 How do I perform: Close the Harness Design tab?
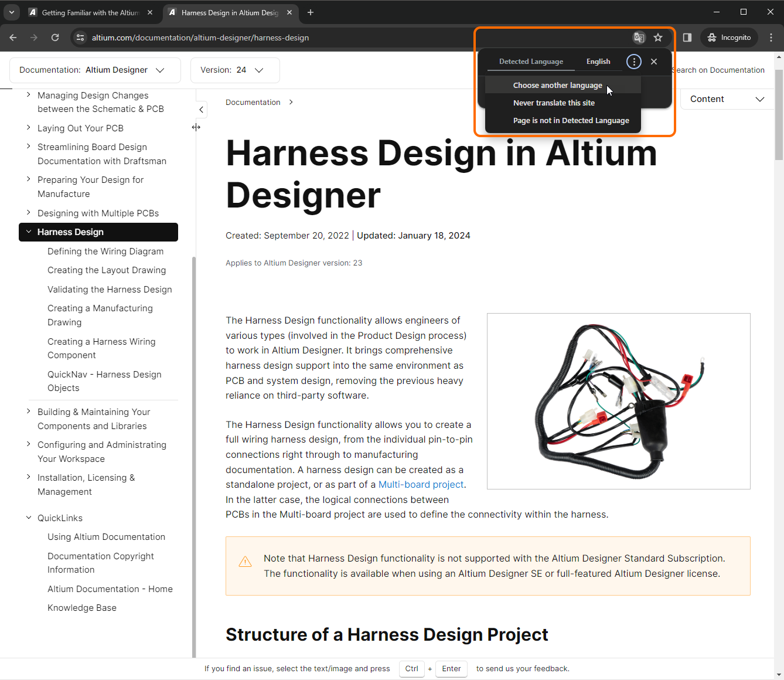click(289, 12)
